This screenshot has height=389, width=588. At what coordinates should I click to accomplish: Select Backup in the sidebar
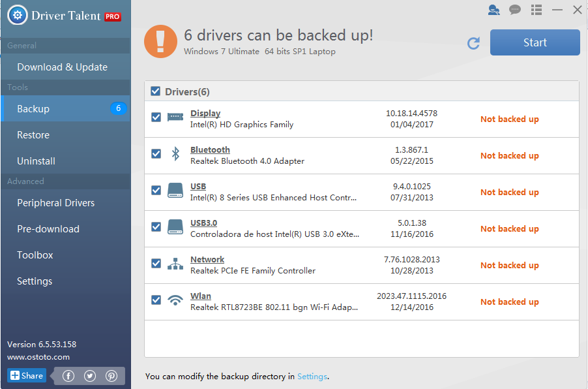(x=66, y=108)
